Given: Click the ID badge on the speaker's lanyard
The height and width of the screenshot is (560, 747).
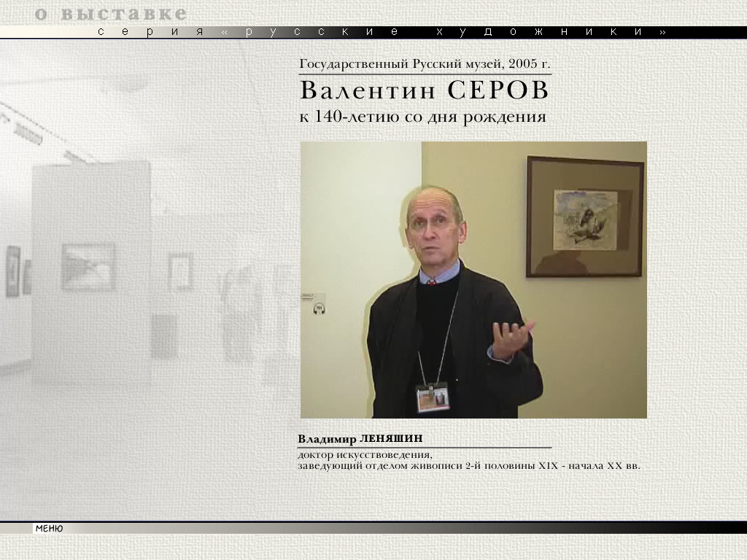Looking at the screenshot, I should click(x=433, y=398).
